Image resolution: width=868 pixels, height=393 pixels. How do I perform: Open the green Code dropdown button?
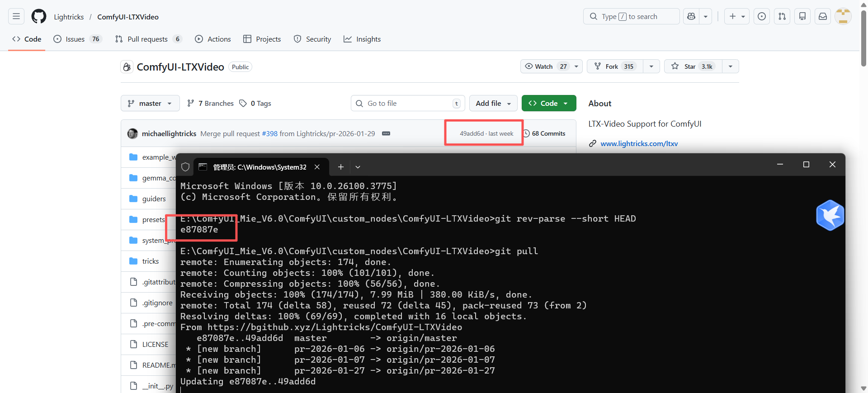click(549, 103)
